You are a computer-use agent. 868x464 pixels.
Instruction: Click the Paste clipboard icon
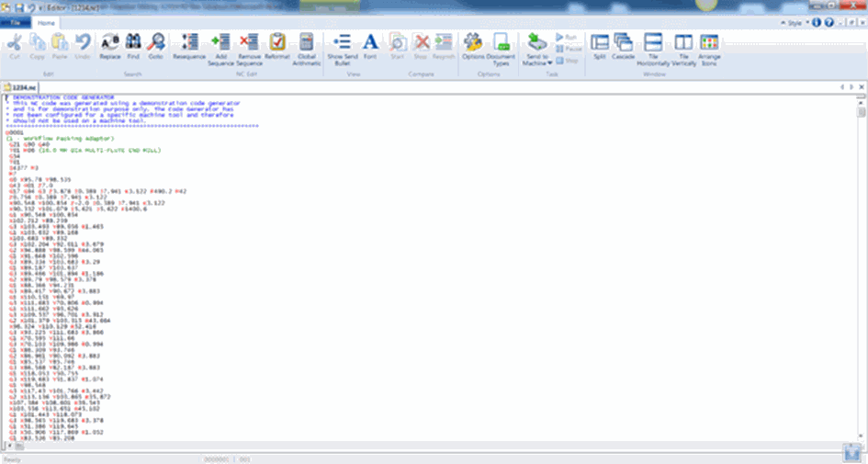60,42
